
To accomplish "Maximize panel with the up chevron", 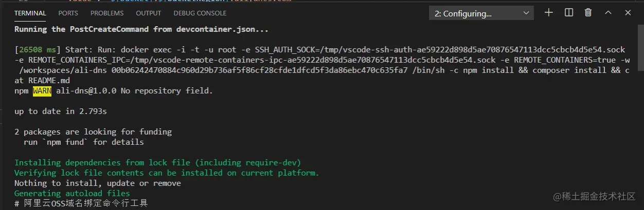I will [608, 13].
